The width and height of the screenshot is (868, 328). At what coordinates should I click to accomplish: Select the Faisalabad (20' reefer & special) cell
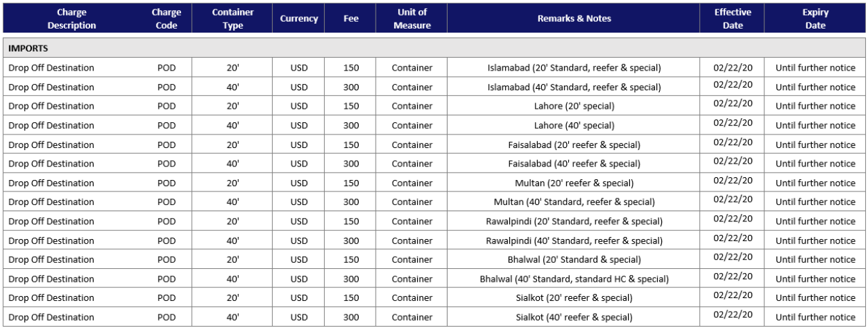tap(574, 145)
